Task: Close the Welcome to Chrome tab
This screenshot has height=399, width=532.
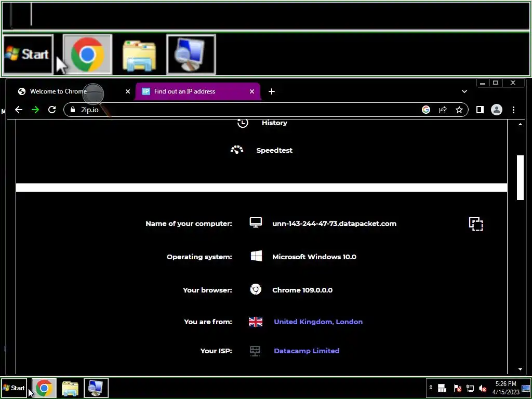Action: point(128,91)
